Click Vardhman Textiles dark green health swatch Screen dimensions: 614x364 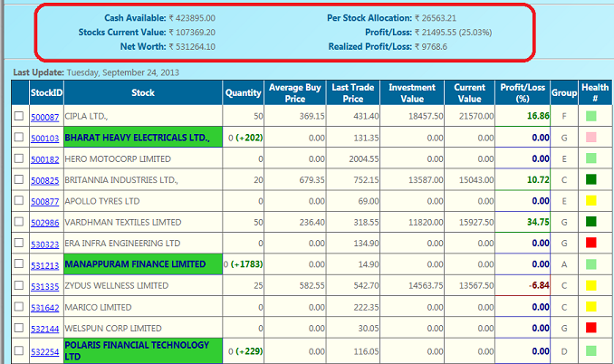click(590, 222)
